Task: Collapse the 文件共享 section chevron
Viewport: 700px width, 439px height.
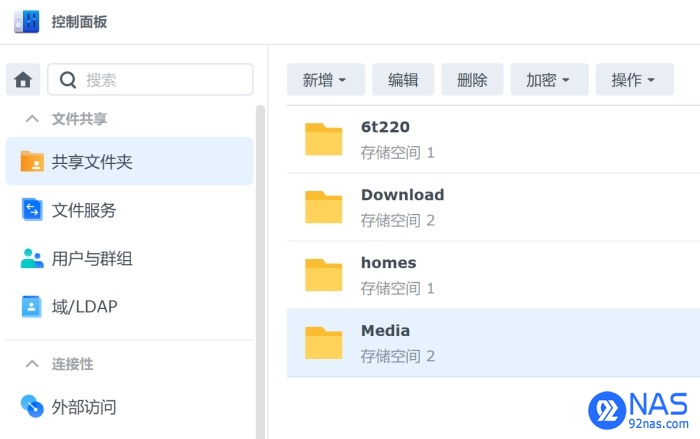Action: point(32,119)
